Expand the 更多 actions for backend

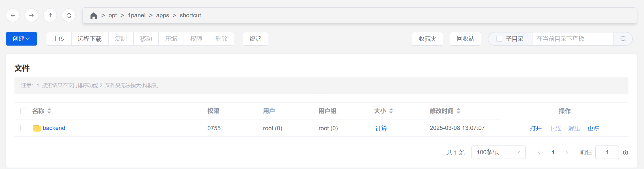593,129
